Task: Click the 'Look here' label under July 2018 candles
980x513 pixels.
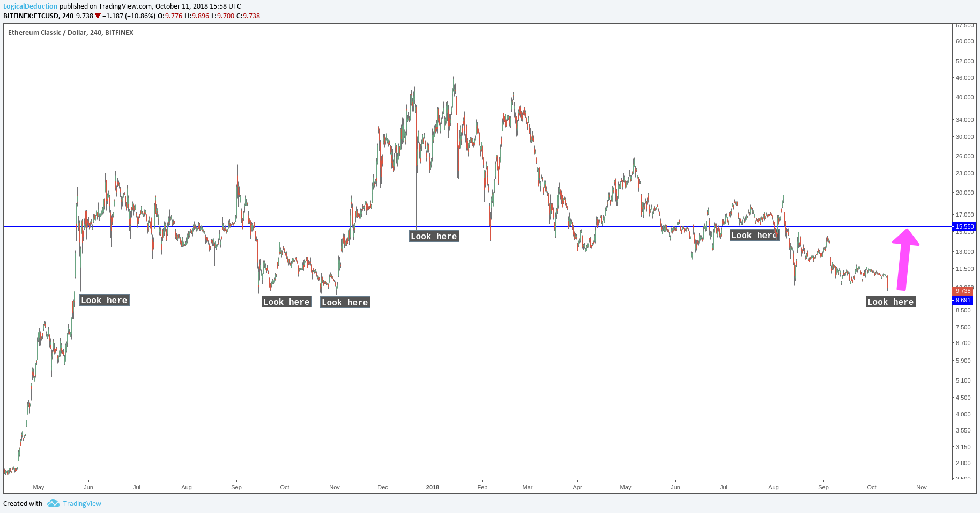Action: pyautogui.click(x=754, y=235)
